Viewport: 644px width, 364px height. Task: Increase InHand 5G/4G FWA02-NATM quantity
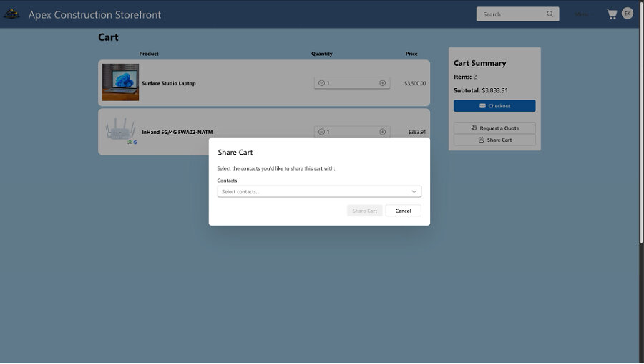tap(382, 132)
